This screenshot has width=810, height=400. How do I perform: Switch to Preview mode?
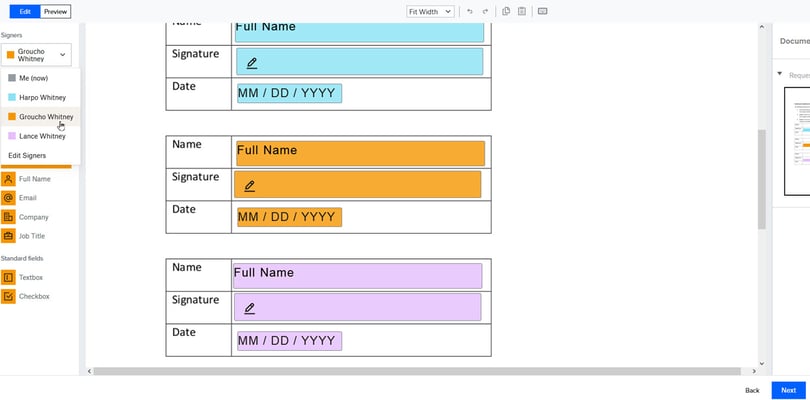55,11
